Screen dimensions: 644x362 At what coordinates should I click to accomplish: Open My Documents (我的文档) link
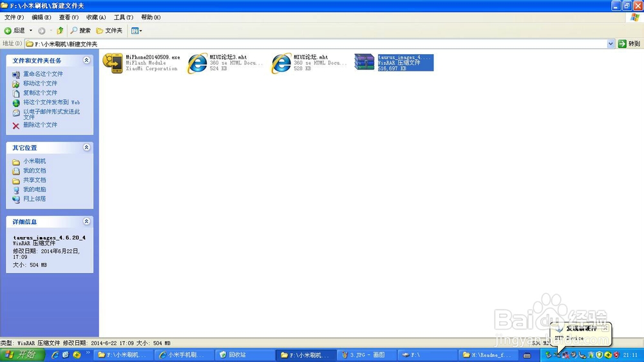(x=35, y=171)
